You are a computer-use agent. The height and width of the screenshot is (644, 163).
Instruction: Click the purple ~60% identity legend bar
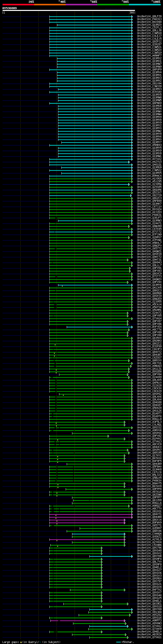coord(81,5)
